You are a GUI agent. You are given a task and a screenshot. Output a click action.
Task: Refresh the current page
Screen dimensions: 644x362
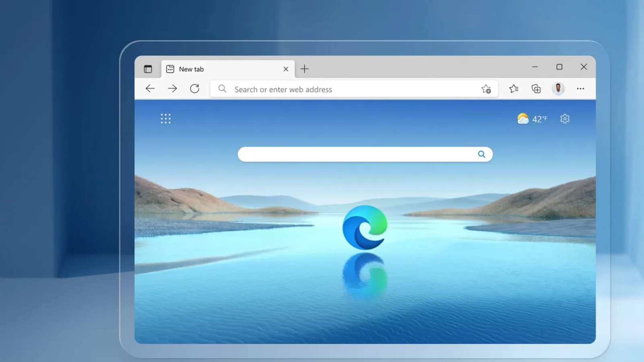point(195,89)
